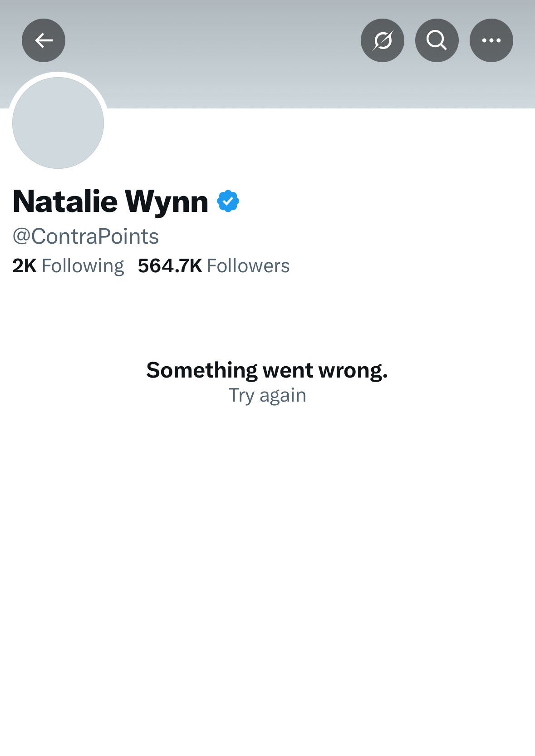Screen dimensions: 535x756
Task: Click the display name Natalie Wynn
Action: click(x=110, y=201)
